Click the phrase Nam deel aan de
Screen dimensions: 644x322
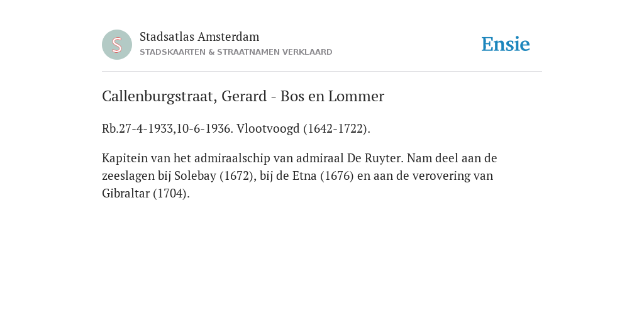click(452, 158)
